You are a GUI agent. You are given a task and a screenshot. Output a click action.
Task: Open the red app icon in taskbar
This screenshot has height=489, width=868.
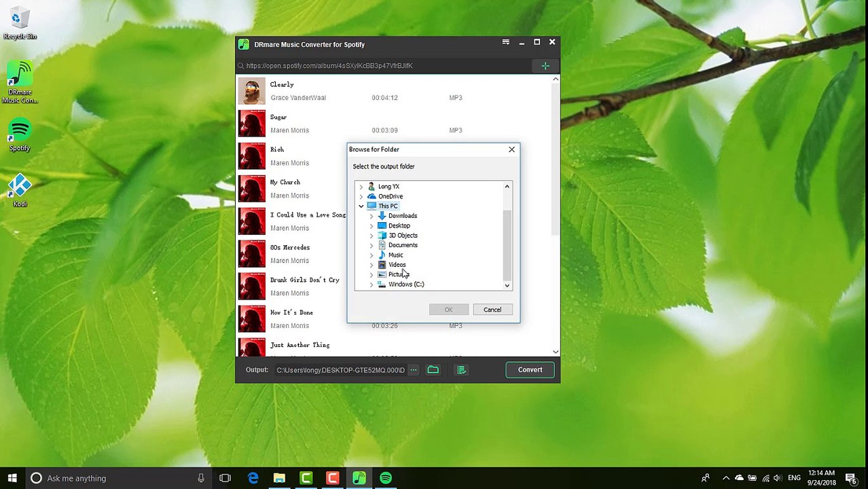pos(332,478)
